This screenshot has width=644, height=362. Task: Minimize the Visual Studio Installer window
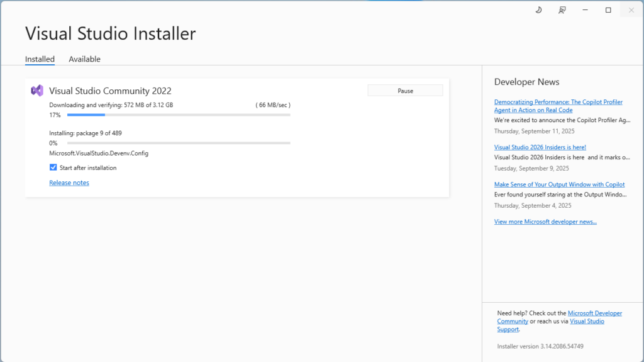pyautogui.click(x=585, y=10)
